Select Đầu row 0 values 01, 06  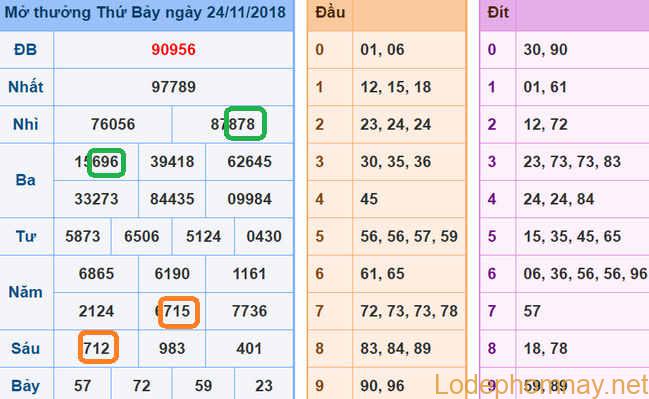pos(382,50)
